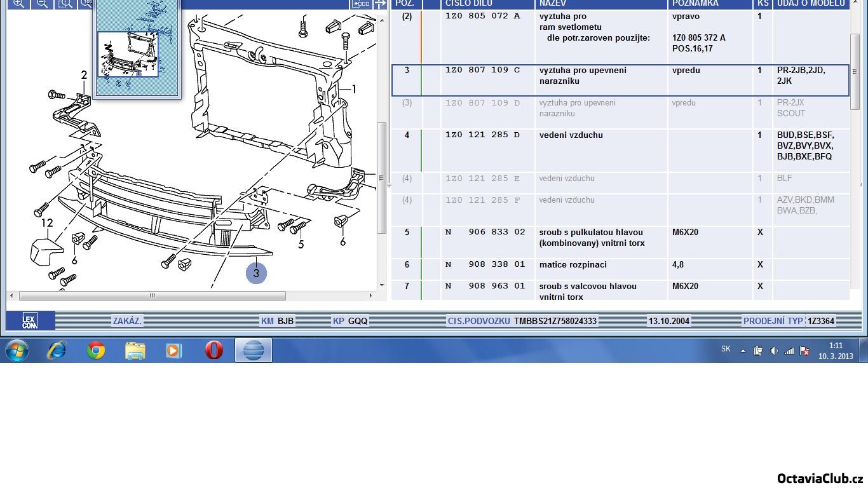The image size is (868, 488).
Task: Open Google Chrome from the taskbar
Action: tap(96, 350)
